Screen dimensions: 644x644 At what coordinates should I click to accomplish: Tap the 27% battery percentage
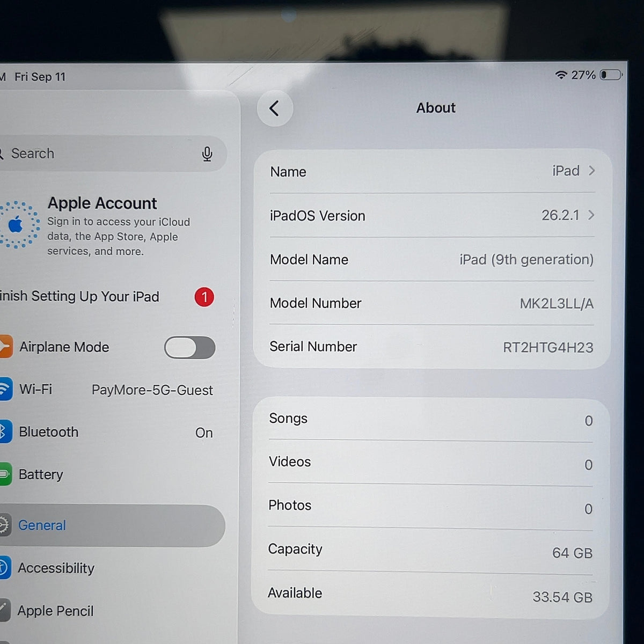[x=583, y=75]
